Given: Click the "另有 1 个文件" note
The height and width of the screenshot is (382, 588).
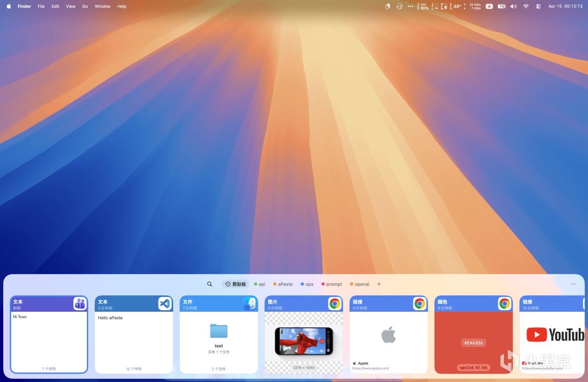Looking at the screenshot, I should pyautogui.click(x=219, y=352).
